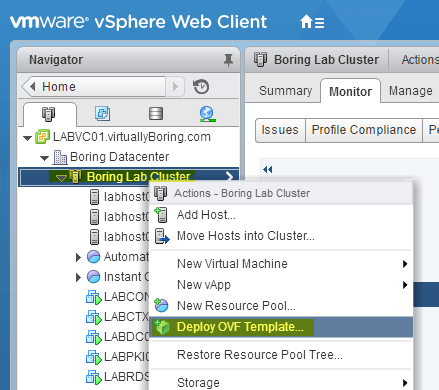Click the Move Hosts into Cluster icon

[x=162, y=236]
